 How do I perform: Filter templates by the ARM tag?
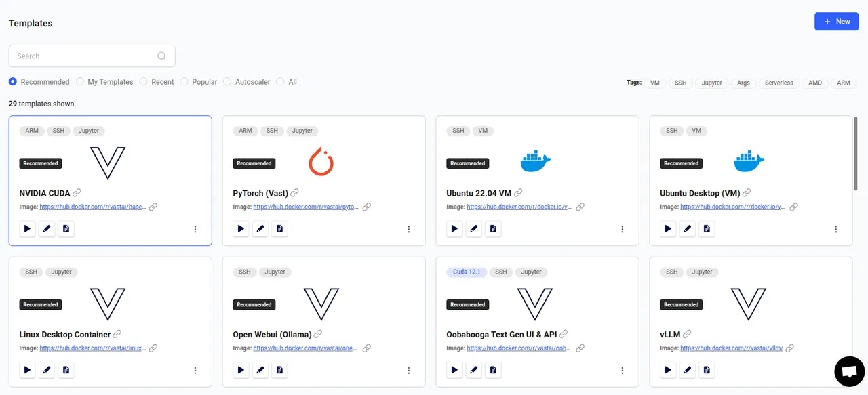coord(843,83)
